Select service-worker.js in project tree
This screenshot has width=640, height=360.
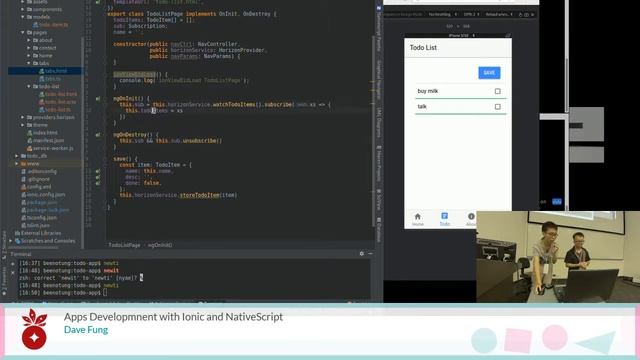tap(50, 148)
